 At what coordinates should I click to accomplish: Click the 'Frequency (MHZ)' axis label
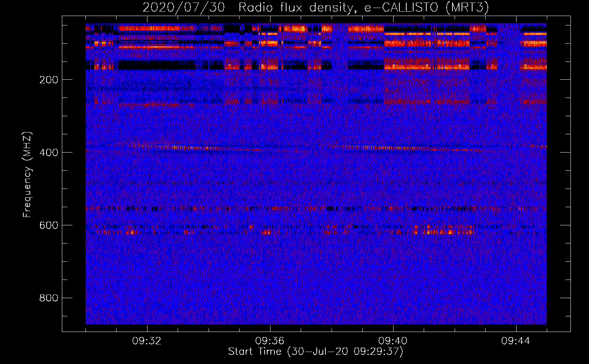pos(27,174)
